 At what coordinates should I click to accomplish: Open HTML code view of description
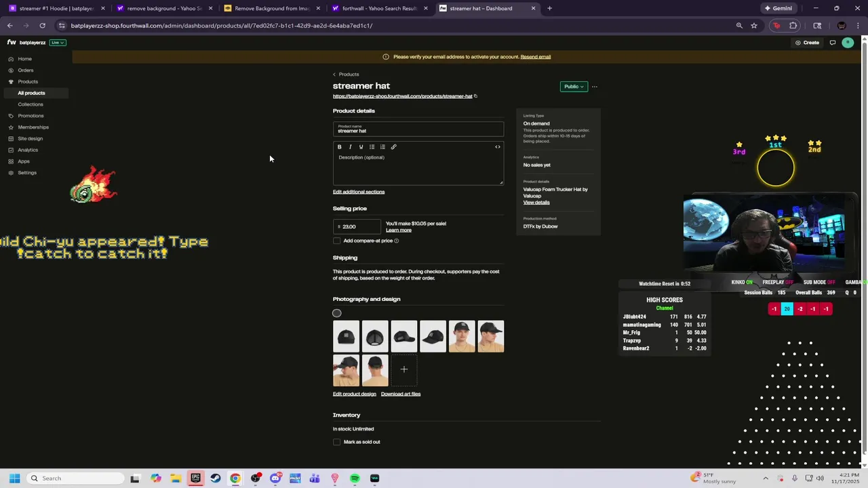[498, 147]
